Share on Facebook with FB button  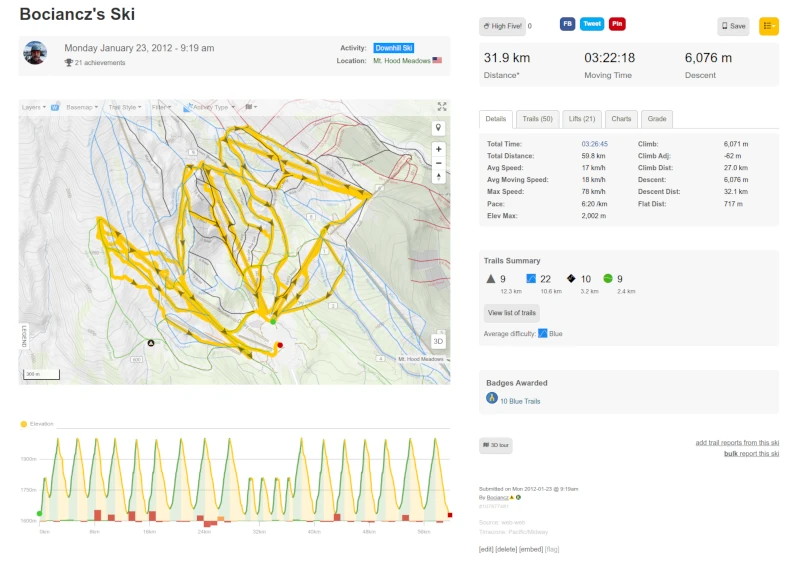pyautogui.click(x=567, y=24)
